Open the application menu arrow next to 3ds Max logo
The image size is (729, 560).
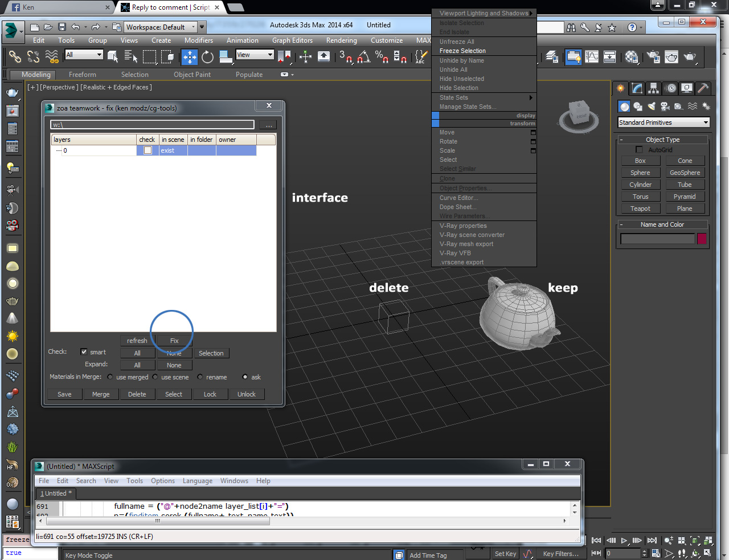[21, 32]
